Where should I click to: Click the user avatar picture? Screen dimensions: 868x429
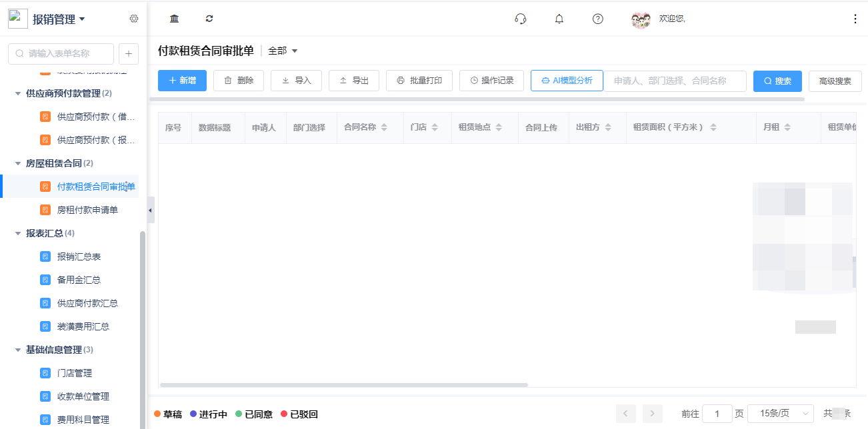pos(641,19)
